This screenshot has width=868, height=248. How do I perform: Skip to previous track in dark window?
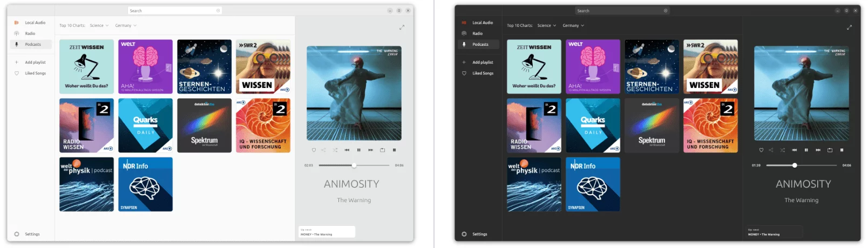pos(794,150)
